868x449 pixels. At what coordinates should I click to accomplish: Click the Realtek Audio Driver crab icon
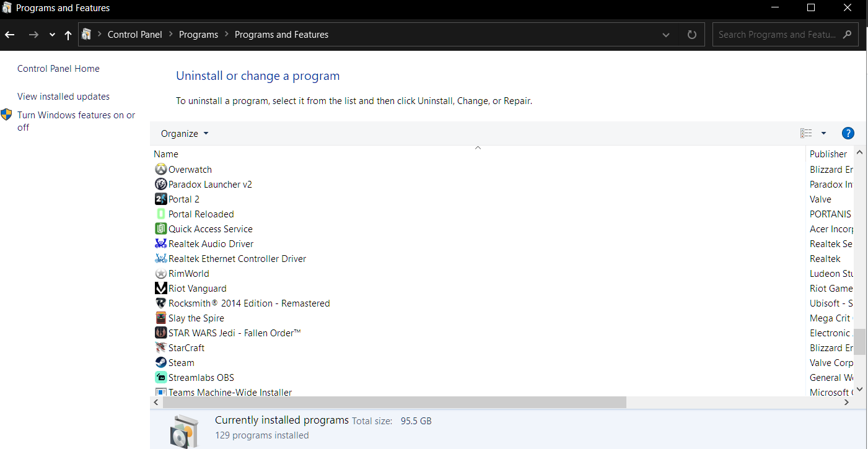tap(160, 243)
